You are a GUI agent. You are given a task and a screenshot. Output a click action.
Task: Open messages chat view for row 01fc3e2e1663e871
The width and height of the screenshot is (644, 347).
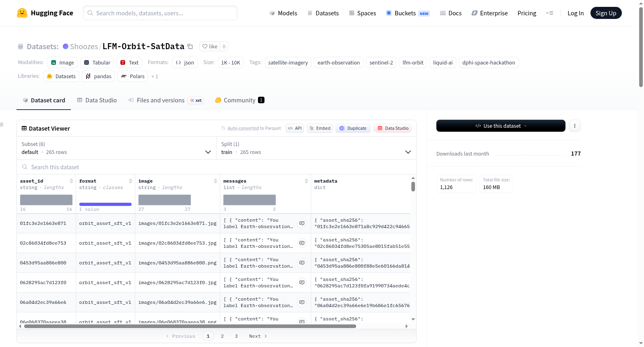point(302,223)
